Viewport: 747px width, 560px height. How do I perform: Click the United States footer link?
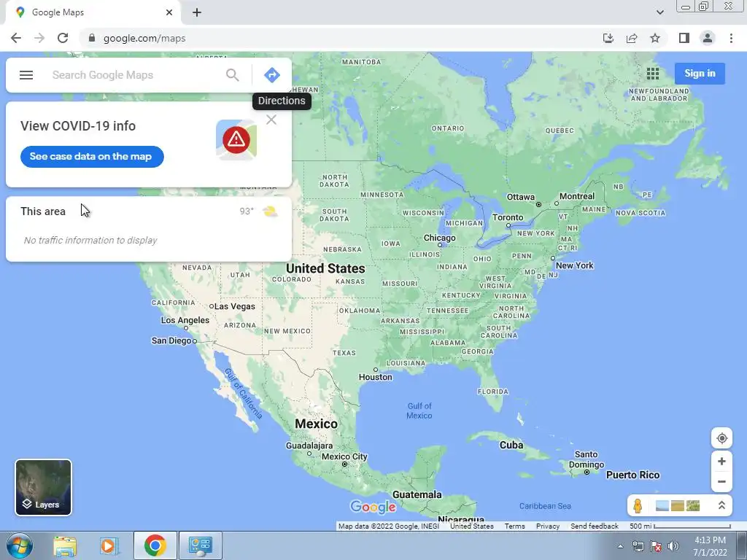pyautogui.click(x=472, y=526)
